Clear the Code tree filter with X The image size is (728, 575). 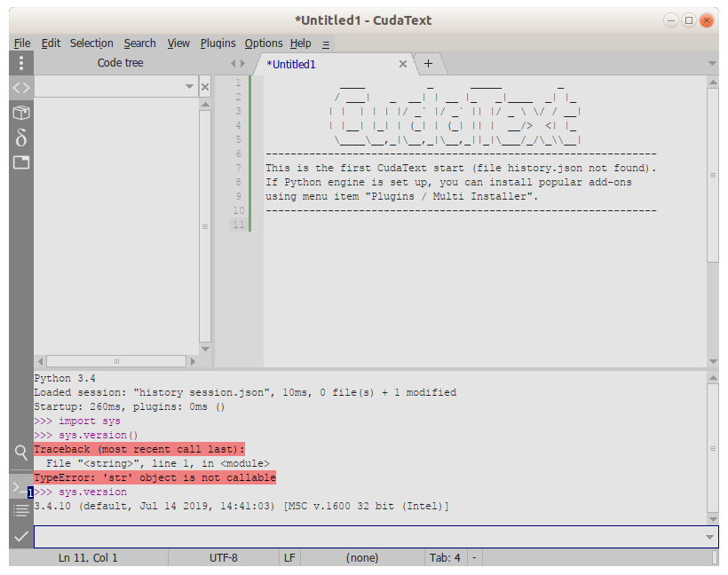coord(205,87)
